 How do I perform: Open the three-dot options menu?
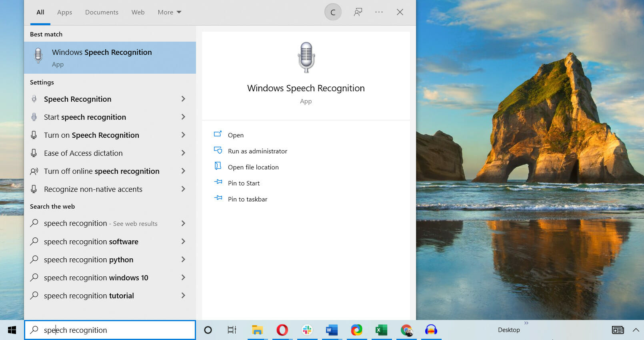coord(379,12)
